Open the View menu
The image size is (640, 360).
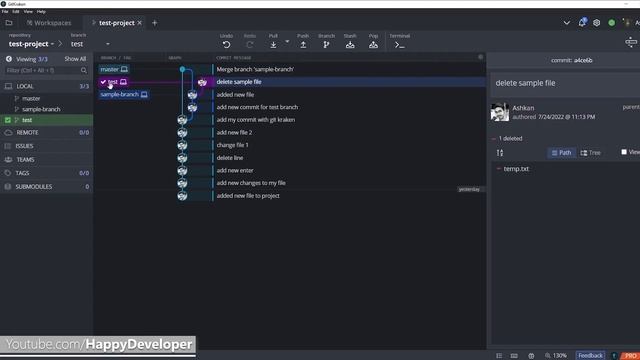[x=28, y=11]
